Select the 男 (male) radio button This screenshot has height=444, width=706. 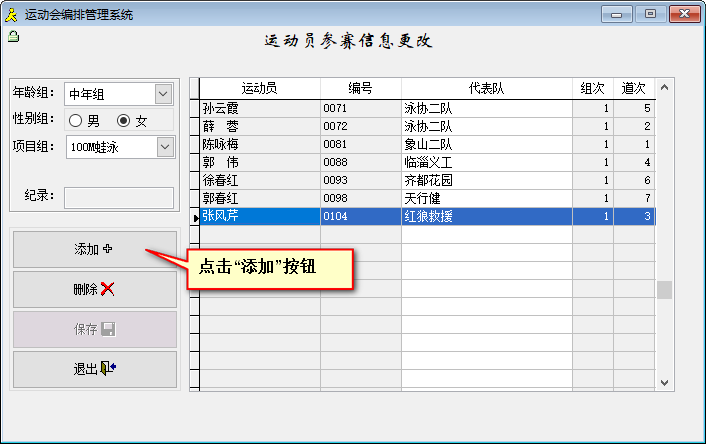tap(75, 121)
